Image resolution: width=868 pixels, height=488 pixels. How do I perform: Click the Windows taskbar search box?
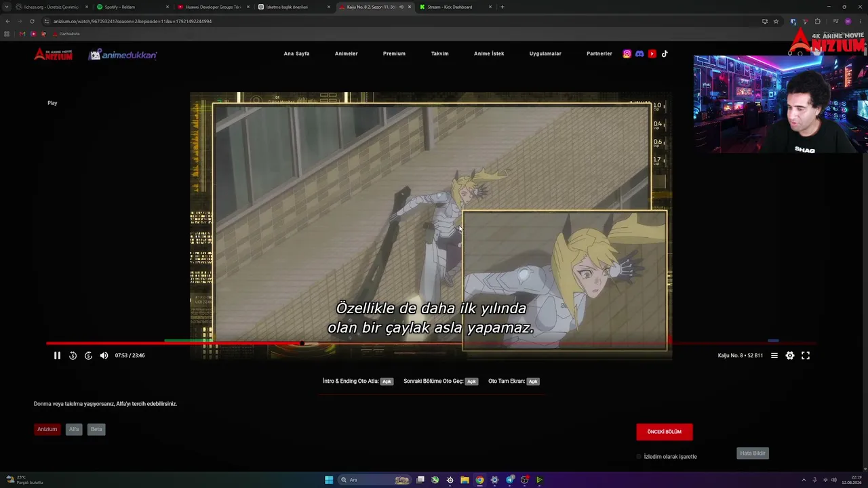(x=375, y=480)
